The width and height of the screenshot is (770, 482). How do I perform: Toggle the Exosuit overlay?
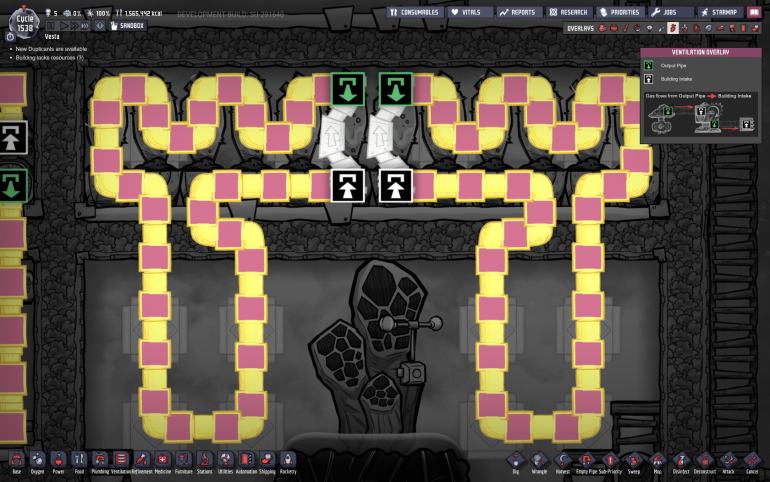[x=732, y=28]
